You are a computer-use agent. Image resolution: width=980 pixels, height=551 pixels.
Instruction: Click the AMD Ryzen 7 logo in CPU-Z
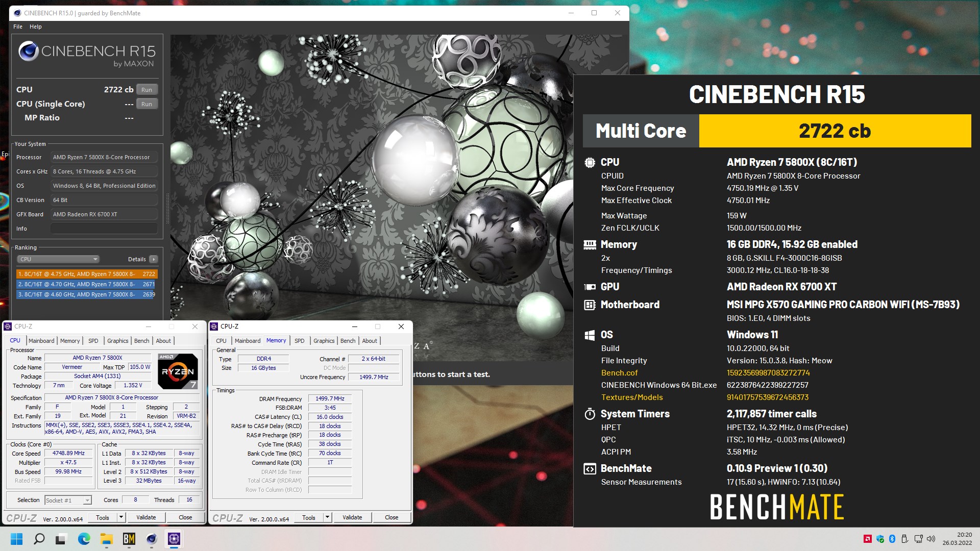point(178,371)
